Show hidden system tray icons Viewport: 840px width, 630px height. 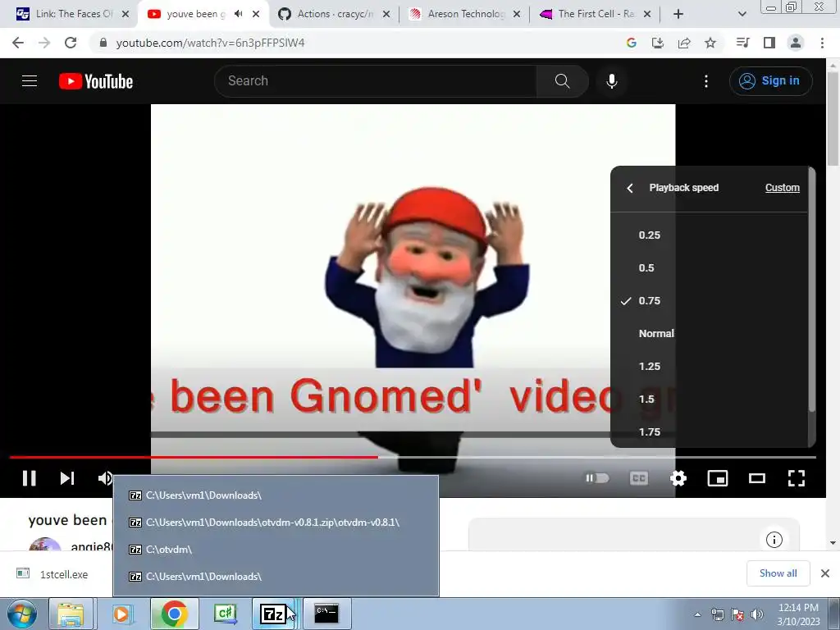point(697,614)
